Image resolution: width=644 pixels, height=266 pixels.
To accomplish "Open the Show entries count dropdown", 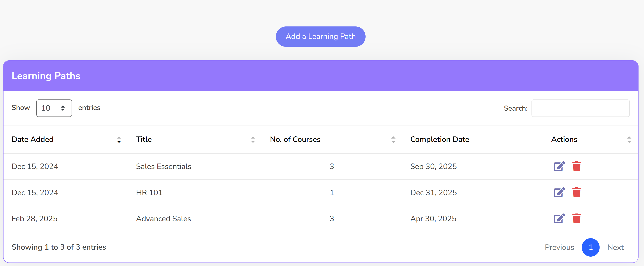I will pos(54,108).
